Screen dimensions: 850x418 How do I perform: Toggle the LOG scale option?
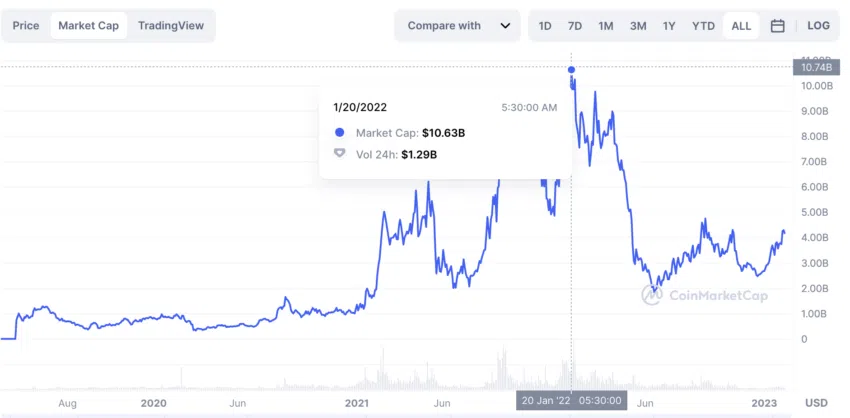[819, 25]
